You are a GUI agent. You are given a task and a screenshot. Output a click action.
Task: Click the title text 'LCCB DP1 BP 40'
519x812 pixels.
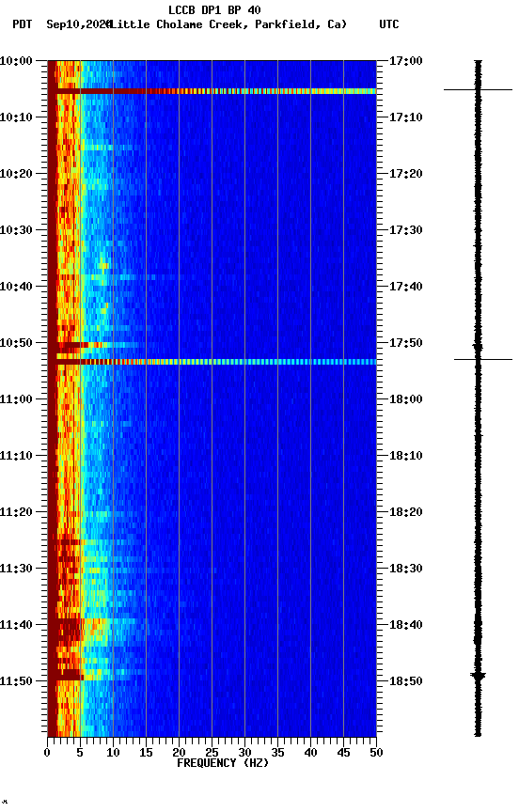[214, 10]
